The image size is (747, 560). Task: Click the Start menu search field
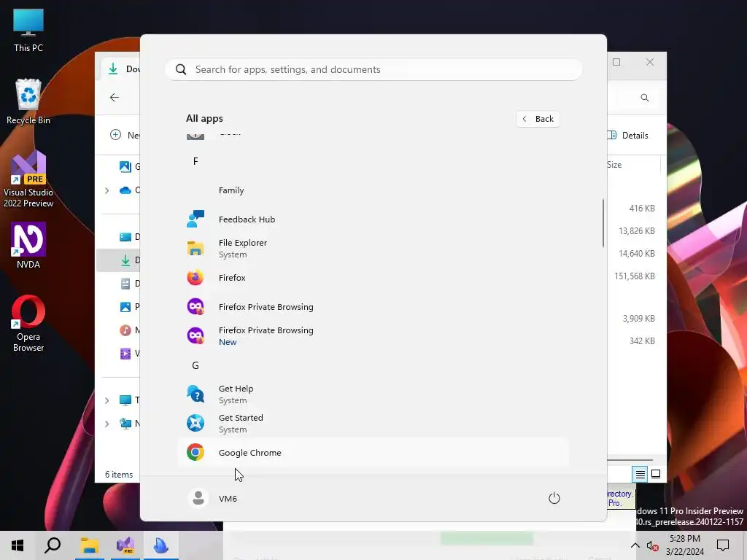[x=373, y=69]
